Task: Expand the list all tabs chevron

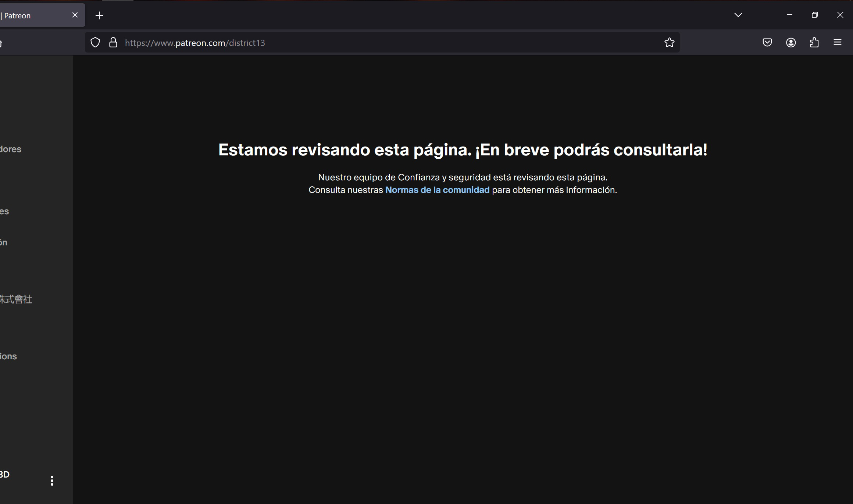Action: [x=738, y=15]
